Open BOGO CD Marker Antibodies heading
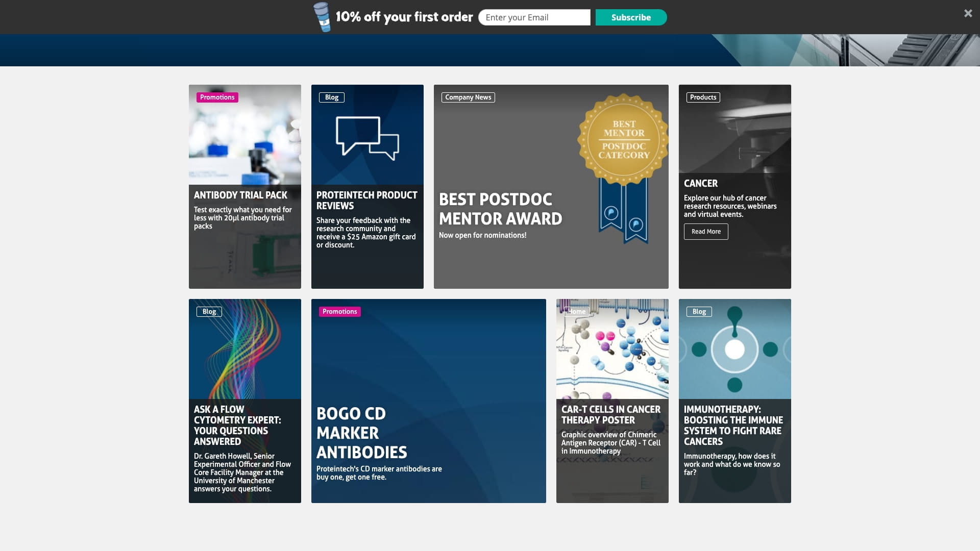 point(362,433)
